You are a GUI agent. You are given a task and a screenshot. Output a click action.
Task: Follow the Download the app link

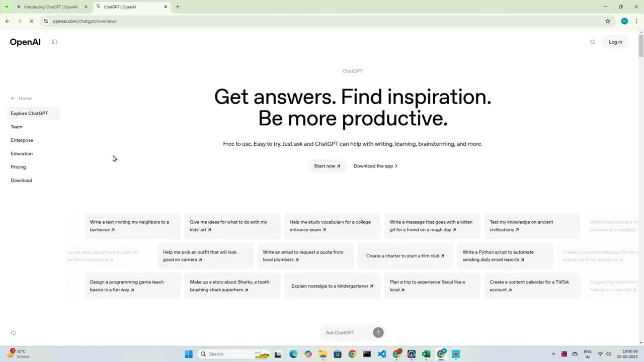pos(375,166)
